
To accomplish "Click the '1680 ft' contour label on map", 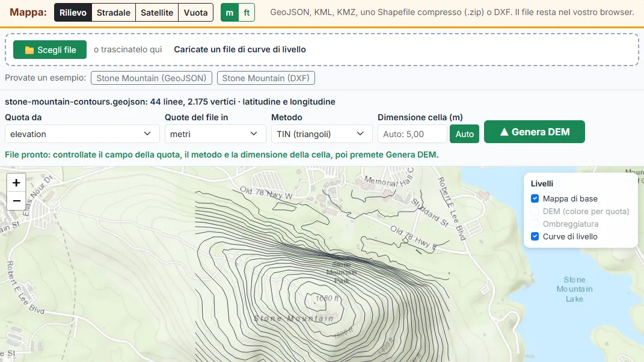I will 327,298.
